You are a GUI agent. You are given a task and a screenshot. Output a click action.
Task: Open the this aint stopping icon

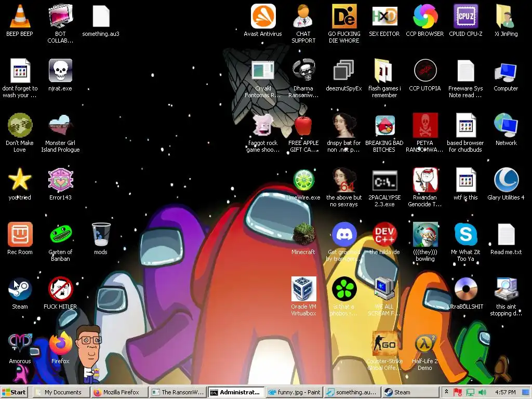(x=506, y=289)
